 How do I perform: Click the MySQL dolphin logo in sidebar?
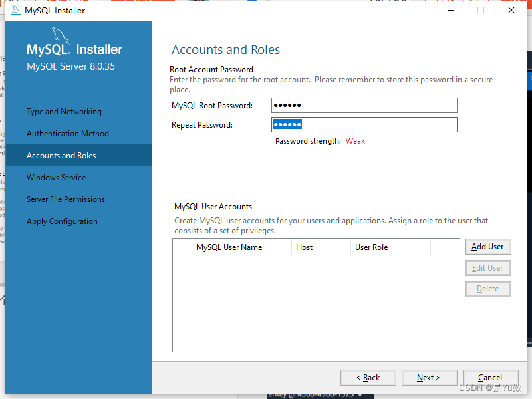point(61,36)
